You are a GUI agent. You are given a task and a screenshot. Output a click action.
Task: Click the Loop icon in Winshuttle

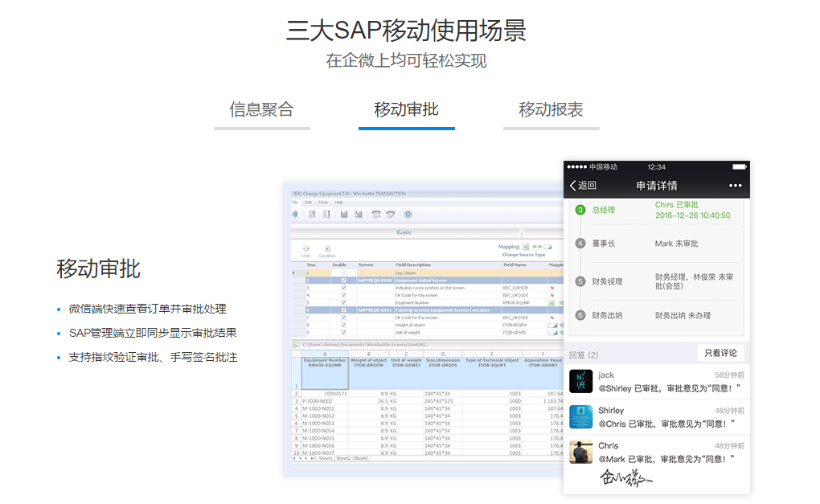click(306, 248)
